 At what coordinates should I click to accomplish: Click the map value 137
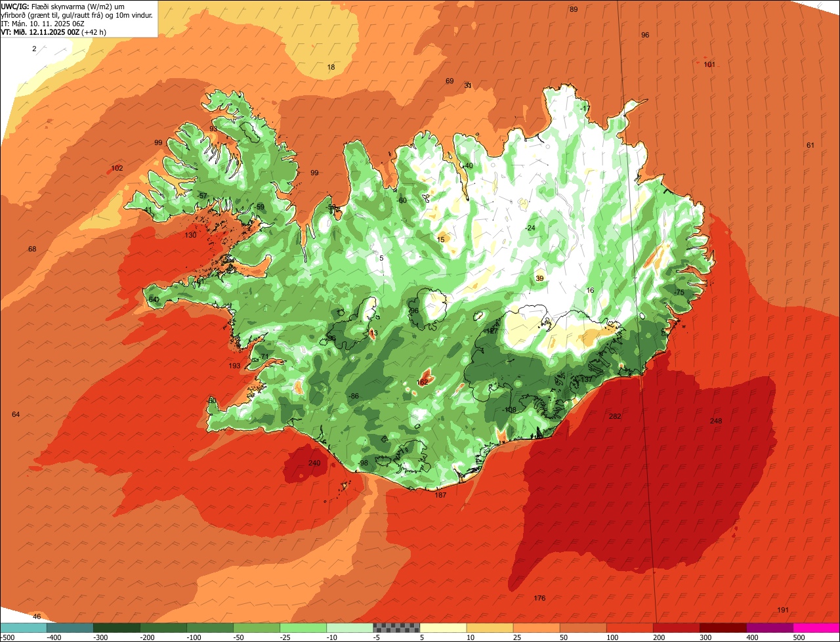pos(586,379)
